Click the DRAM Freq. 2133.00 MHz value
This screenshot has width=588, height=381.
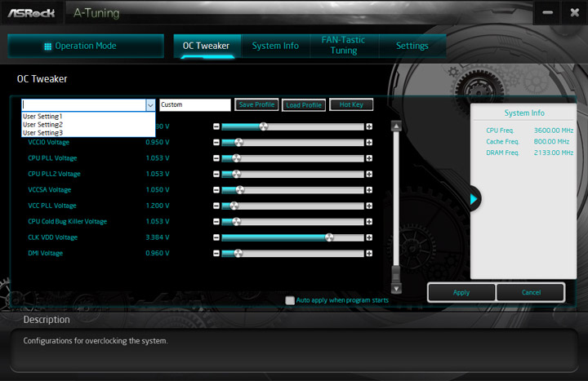click(x=554, y=153)
